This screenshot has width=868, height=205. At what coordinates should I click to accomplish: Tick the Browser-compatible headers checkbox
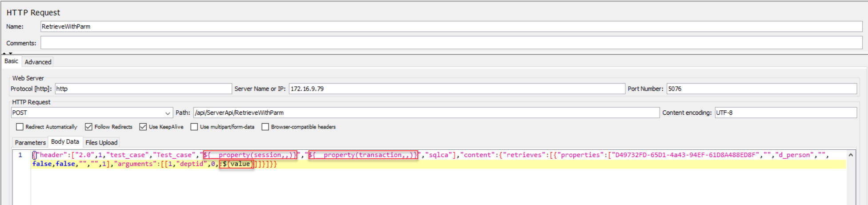tap(265, 127)
